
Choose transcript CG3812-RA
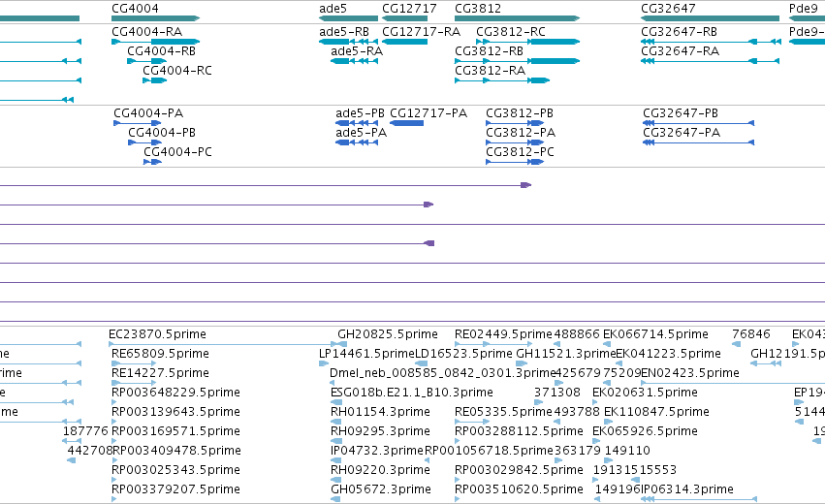tap(490, 71)
